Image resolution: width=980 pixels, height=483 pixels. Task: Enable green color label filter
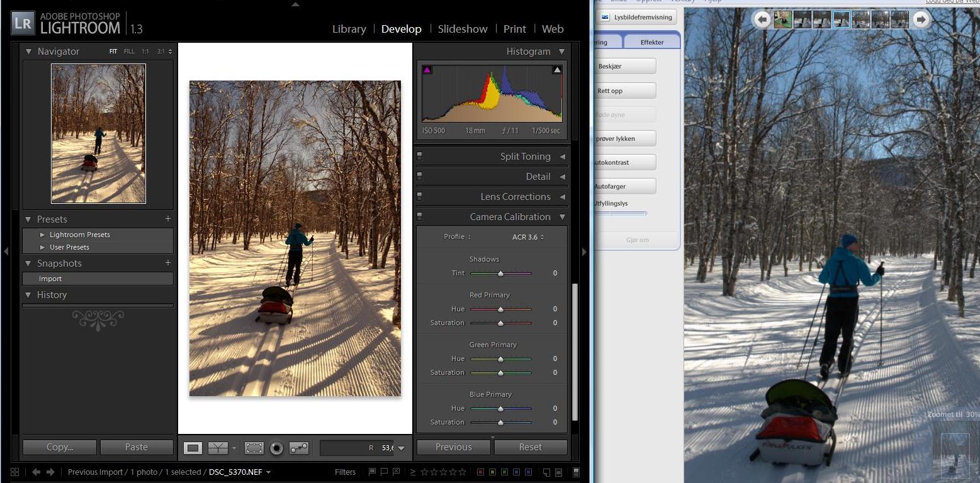coord(505,472)
